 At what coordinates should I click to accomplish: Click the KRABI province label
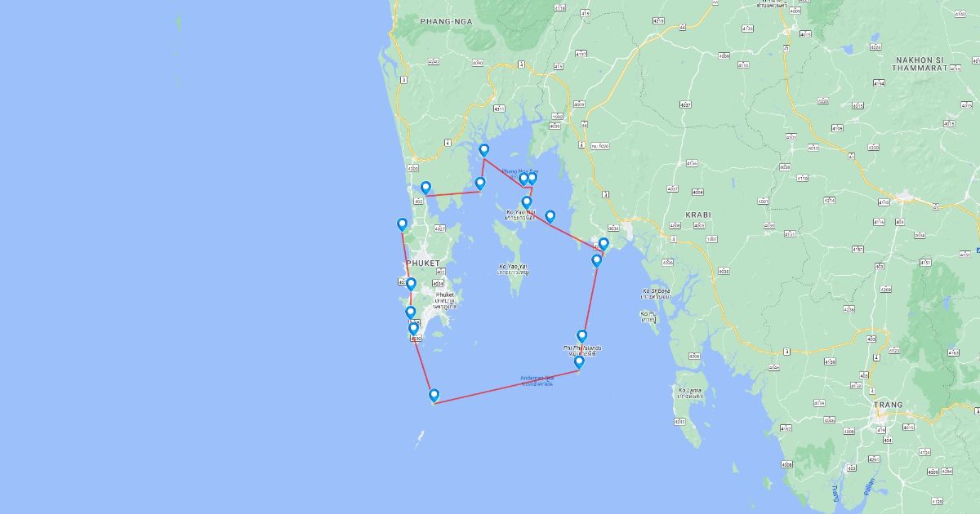(698, 215)
